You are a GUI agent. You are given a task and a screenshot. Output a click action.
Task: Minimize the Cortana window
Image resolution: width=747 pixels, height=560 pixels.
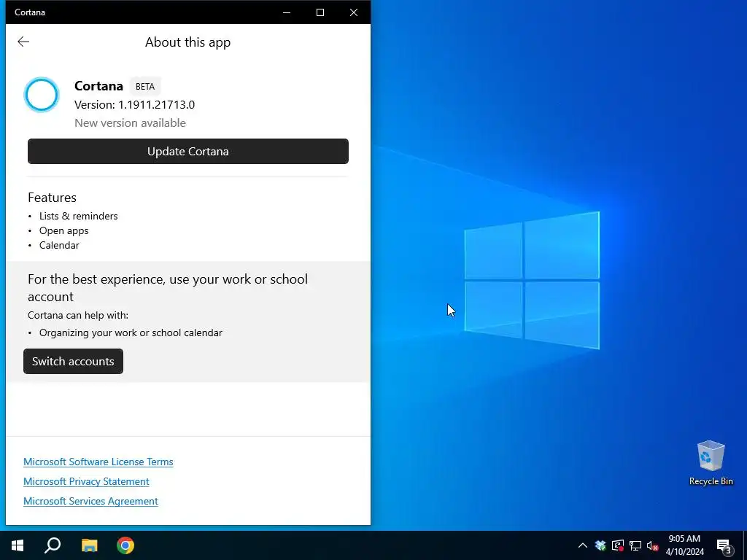[287, 12]
